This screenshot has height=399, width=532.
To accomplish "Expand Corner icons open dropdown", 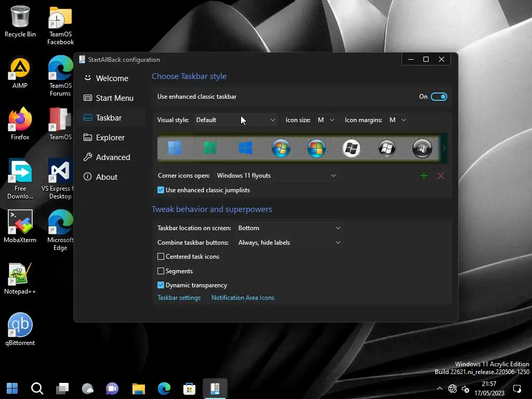I will coord(276,176).
